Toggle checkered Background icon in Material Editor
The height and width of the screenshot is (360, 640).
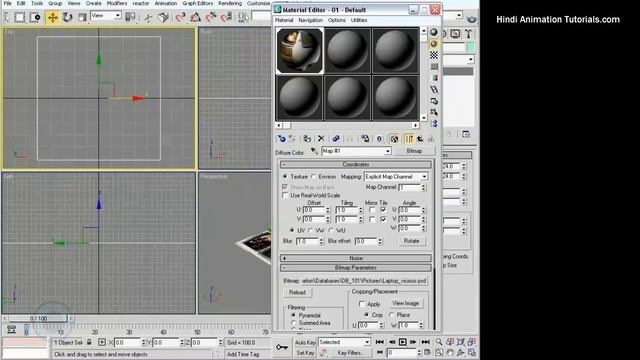pos(433,55)
